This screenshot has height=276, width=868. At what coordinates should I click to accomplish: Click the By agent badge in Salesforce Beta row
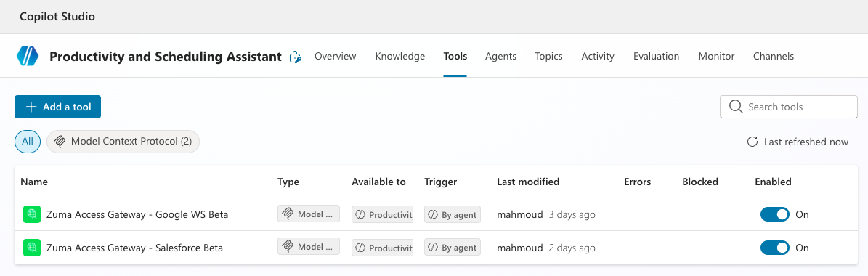tap(453, 247)
